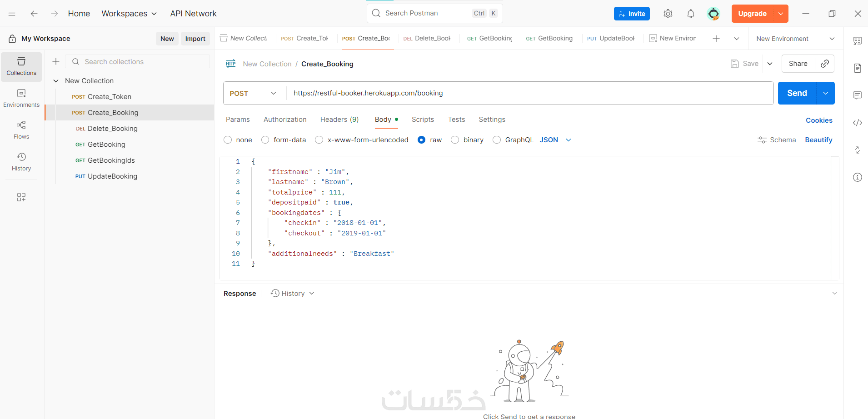Image resolution: width=868 pixels, height=419 pixels.
Task: Open the settings gear icon
Action: tap(668, 14)
